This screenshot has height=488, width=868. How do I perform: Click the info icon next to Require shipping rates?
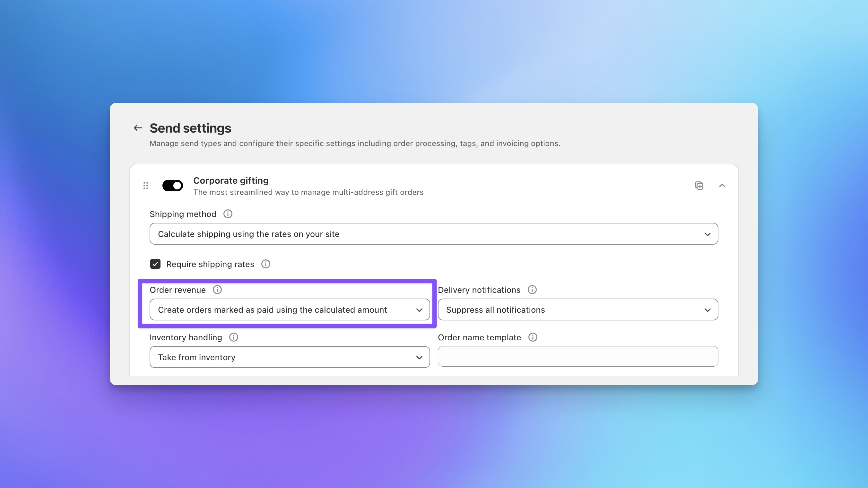pyautogui.click(x=265, y=264)
